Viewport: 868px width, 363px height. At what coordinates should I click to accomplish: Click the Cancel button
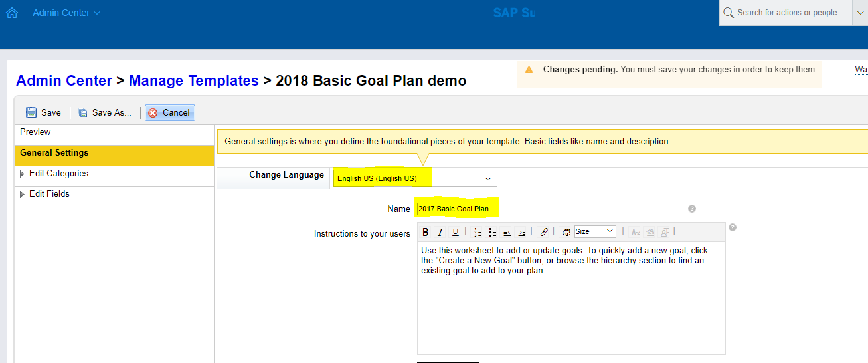169,113
